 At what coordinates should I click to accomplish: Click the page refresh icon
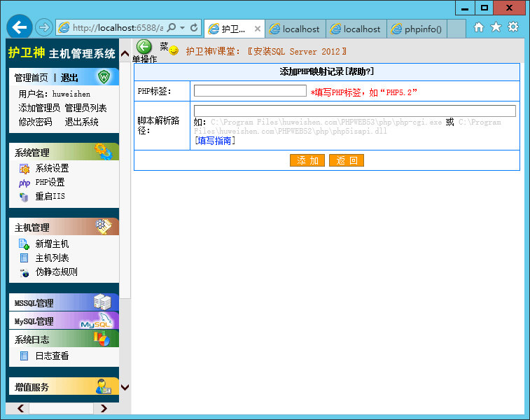pyautogui.click(x=194, y=27)
